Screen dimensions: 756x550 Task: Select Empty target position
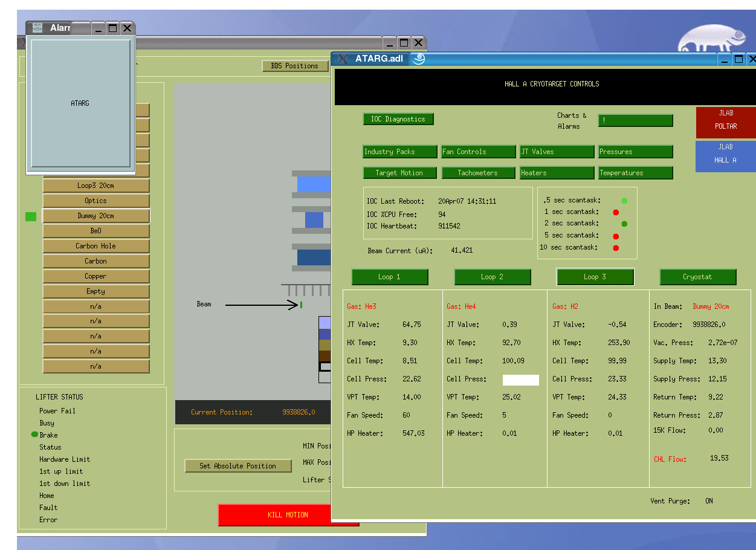coord(96,291)
